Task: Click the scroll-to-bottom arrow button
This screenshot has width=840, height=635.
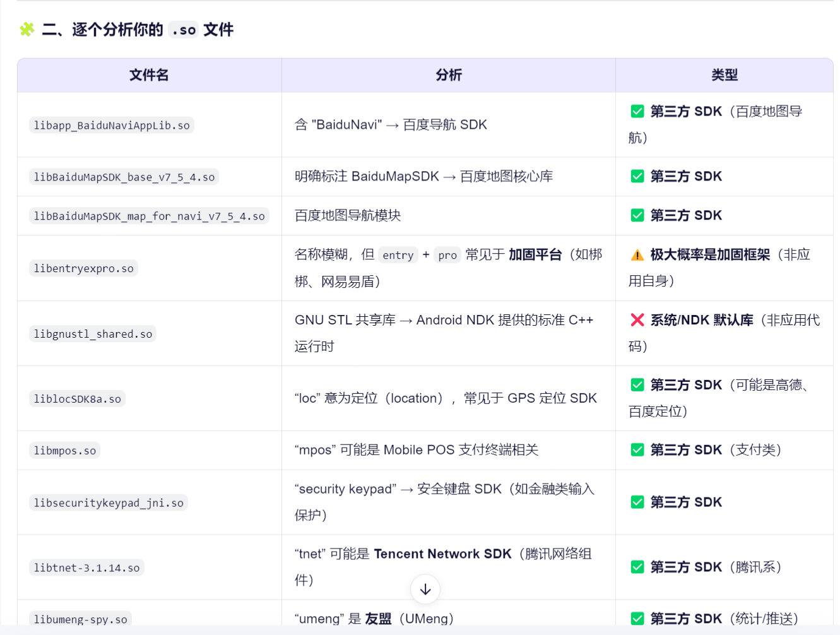Action: pyautogui.click(x=425, y=589)
